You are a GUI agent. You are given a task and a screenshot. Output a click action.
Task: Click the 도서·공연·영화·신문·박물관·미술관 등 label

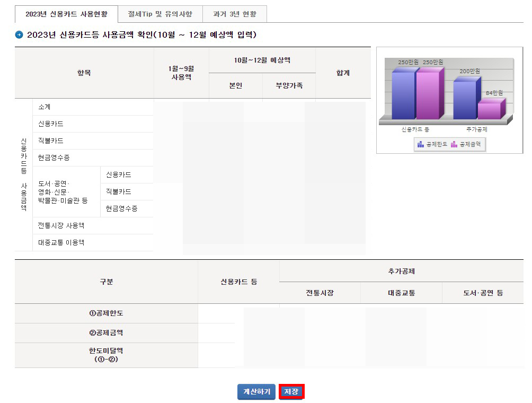coord(63,192)
